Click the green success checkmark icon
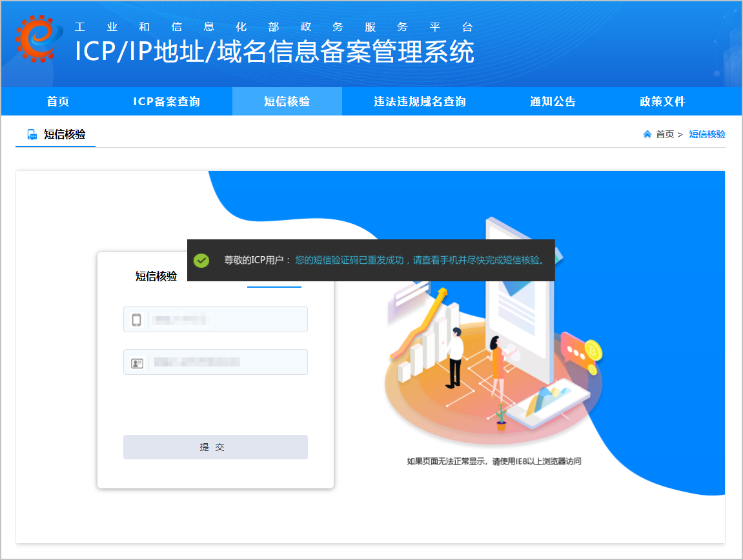This screenshot has width=743, height=560. tap(201, 260)
